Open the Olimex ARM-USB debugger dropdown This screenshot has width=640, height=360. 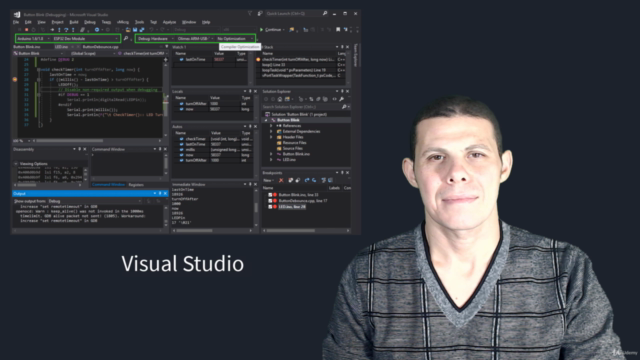coord(196,38)
